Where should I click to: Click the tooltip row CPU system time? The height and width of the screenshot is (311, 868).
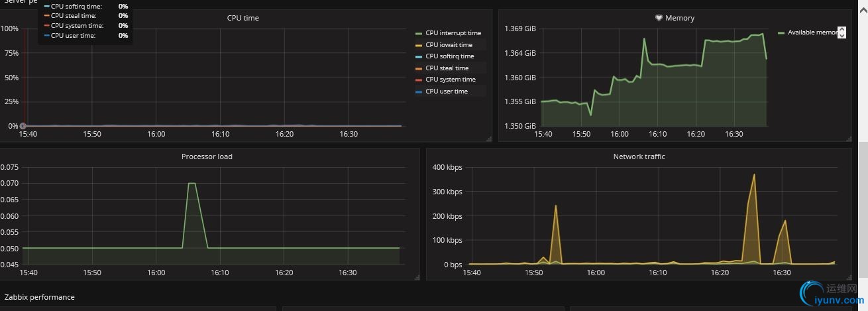(x=85, y=25)
